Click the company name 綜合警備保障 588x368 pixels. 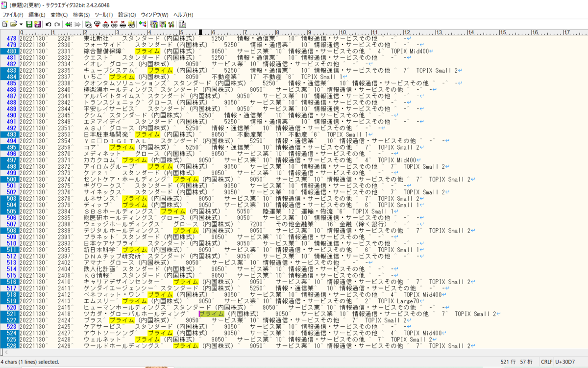coord(102,51)
